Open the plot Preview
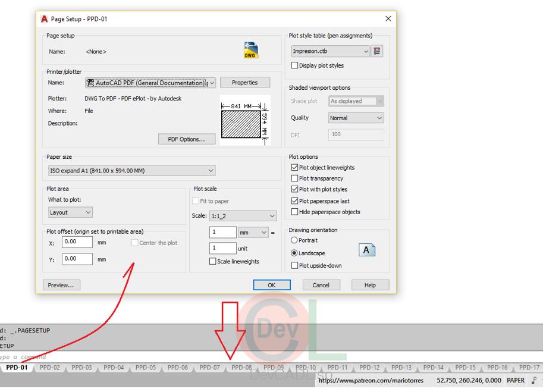Screen dimensions: 543x392 tap(61, 284)
